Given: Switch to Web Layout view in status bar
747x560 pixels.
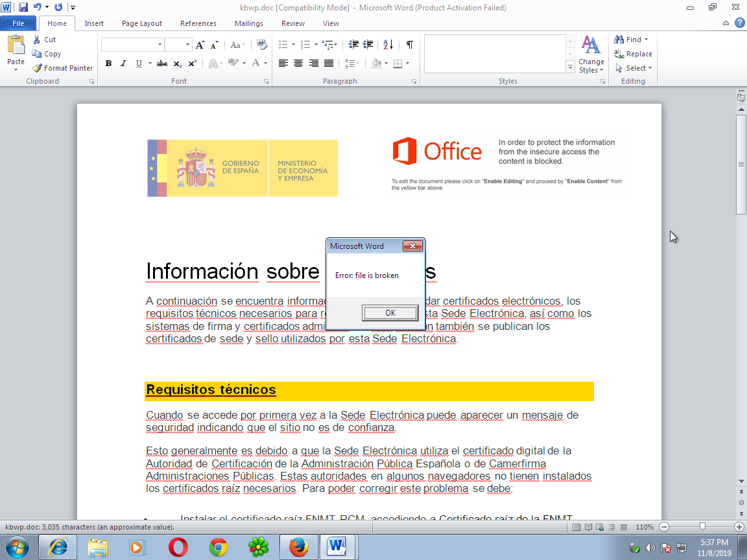Looking at the screenshot, I should point(600,527).
